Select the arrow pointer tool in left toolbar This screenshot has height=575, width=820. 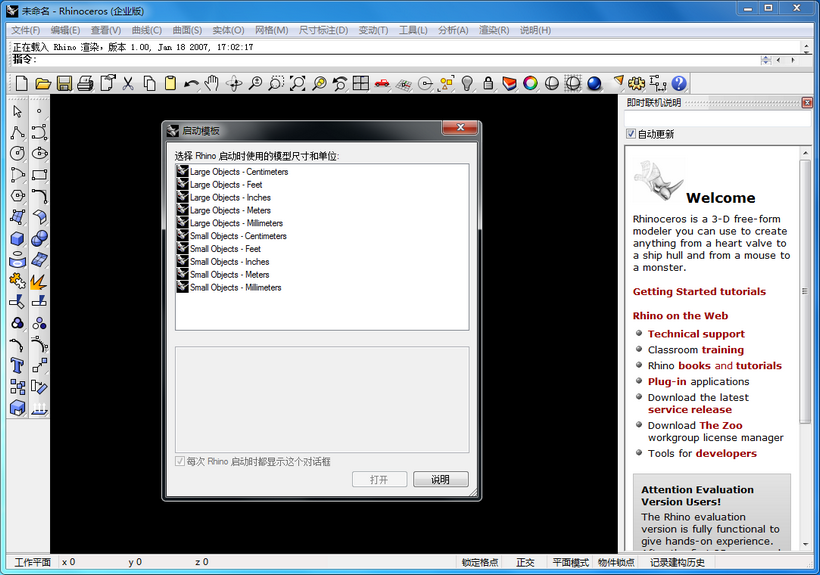tap(17, 111)
